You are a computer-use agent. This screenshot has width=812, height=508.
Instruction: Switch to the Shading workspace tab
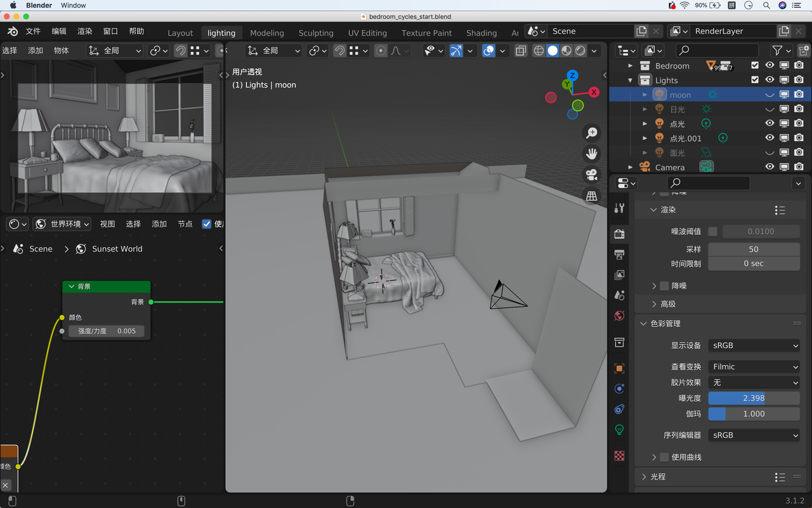click(x=481, y=33)
